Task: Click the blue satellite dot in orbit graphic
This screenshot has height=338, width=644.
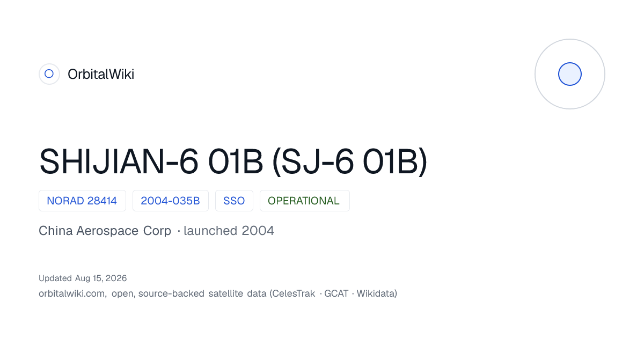Action: click(570, 74)
